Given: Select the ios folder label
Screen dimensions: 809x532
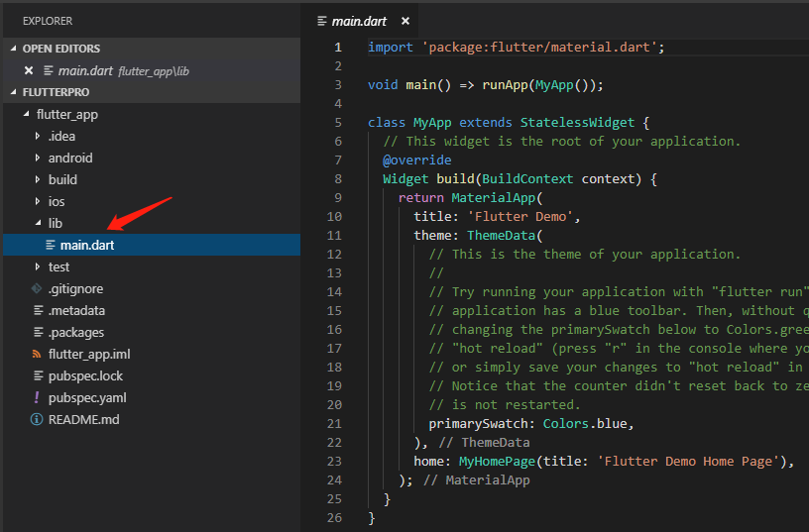Looking at the screenshot, I should pyautogui.click(x=57, y=201).
